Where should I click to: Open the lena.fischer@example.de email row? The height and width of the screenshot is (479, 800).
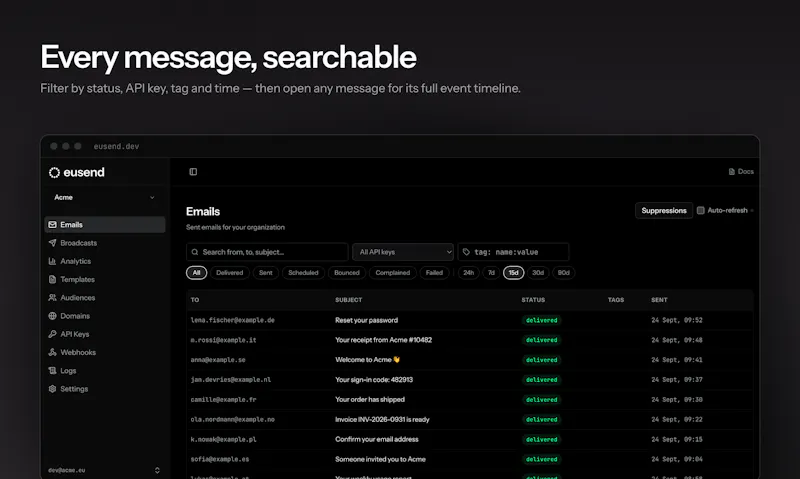(x=469, y=320)
